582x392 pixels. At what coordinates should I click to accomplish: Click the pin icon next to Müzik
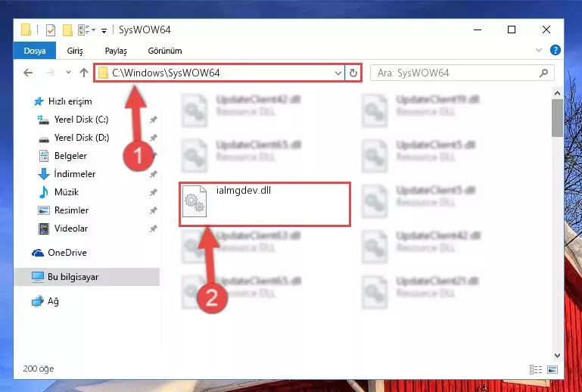click(154, 192)
